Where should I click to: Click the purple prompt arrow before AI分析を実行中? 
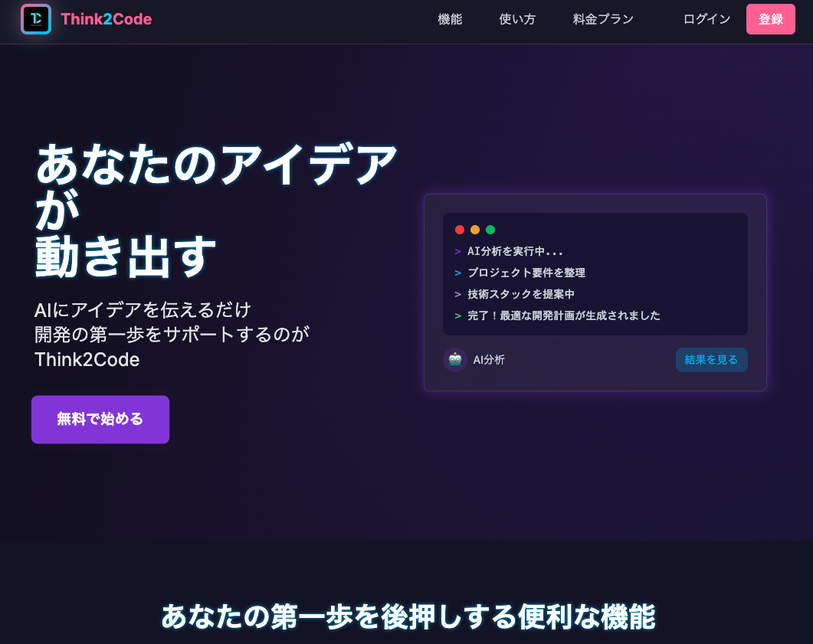tap(458, 251)
